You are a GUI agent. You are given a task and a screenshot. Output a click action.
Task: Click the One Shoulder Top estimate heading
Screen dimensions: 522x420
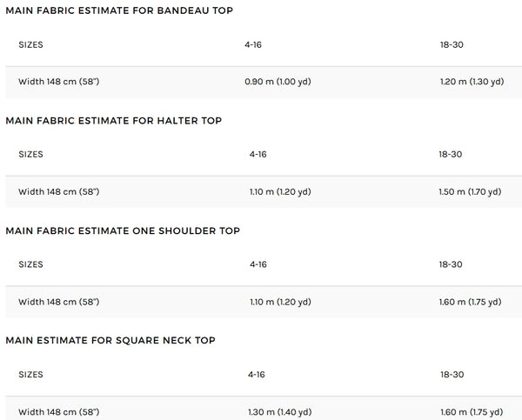coord(123,230)
